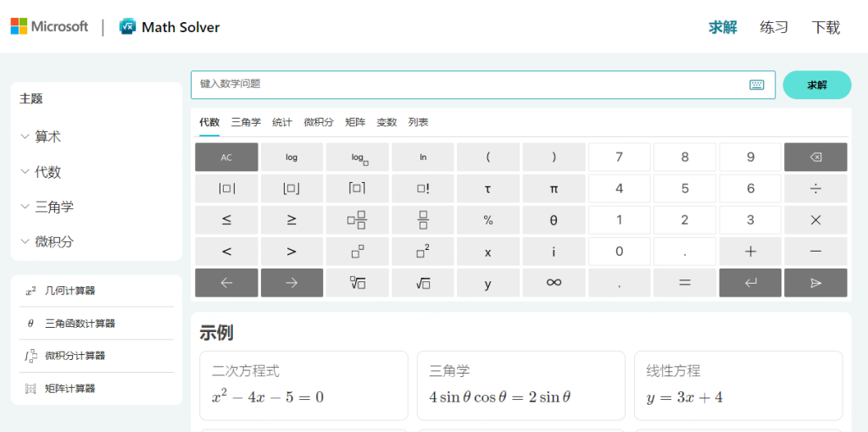The width and height of the screenshot is (868, 432).
Task: Click the number 0 key
Action: pyautogui.click(x=619, y=252)
